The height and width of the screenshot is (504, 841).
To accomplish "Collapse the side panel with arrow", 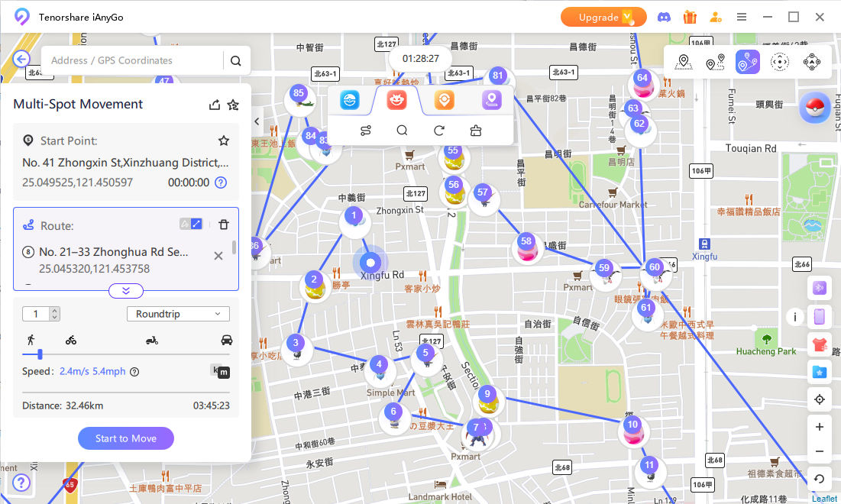I will 257,121.
